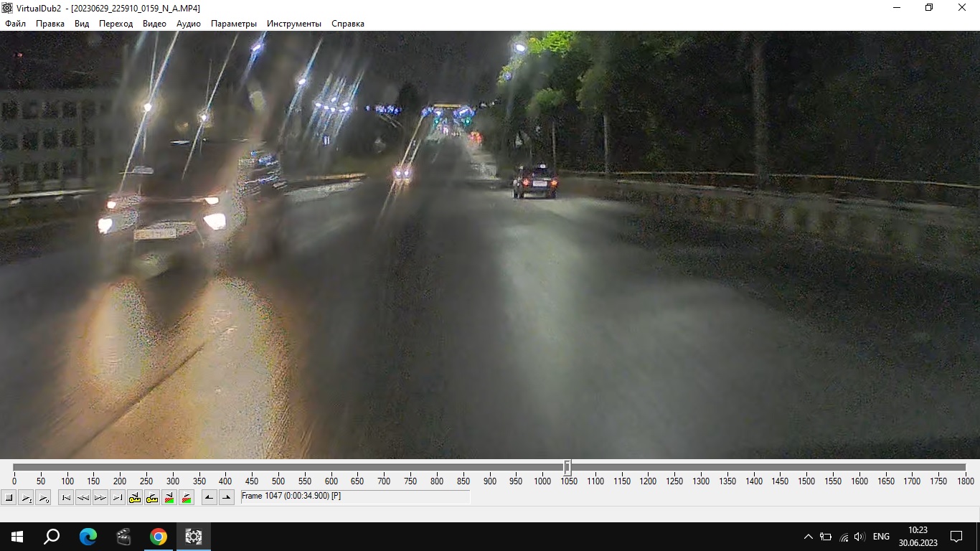
Task: Go to the previous key frame
Action: coord(135,497)
